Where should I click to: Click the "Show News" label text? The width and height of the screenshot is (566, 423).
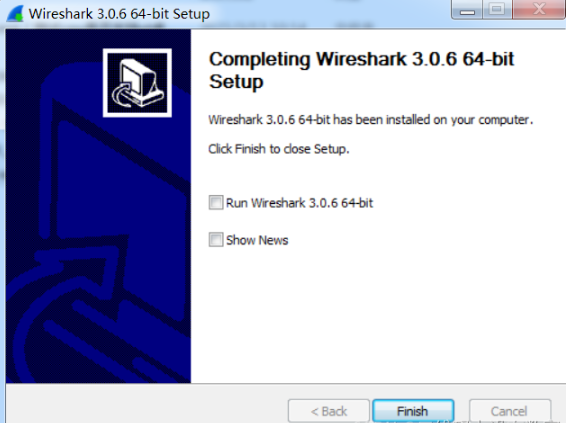257,240
